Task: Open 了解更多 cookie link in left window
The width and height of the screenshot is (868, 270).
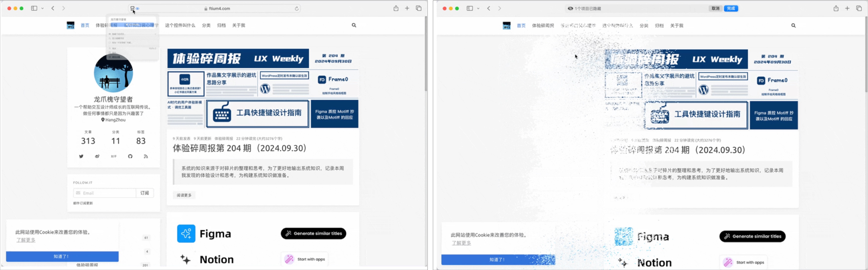Action: (x=26, y=240)
